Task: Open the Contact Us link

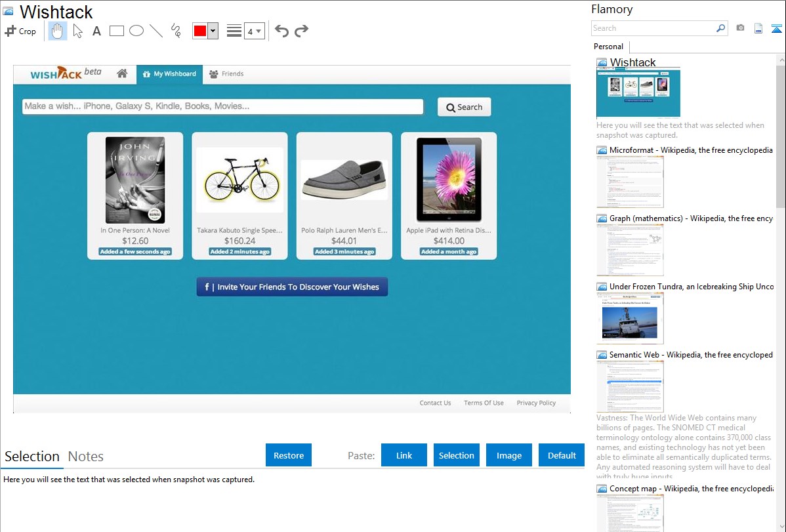Action: [x=435, y=403]
